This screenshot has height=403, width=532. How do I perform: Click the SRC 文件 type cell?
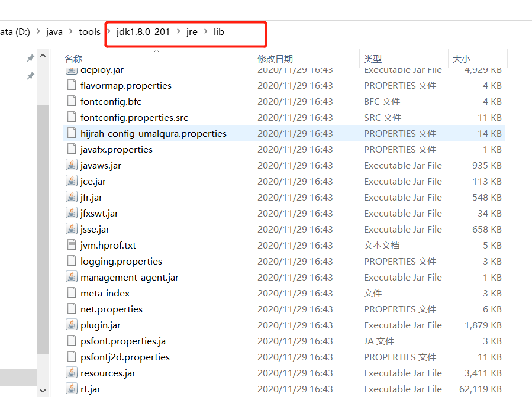(383, 117)
